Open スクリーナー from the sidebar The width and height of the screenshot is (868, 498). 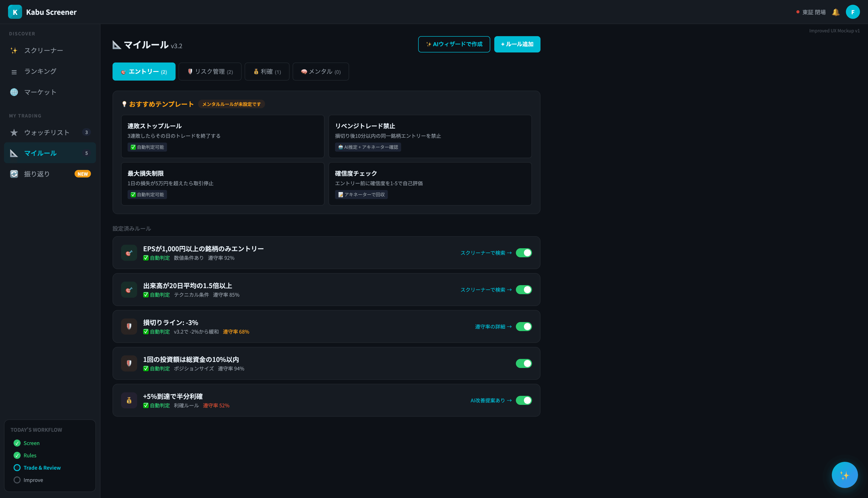pyautogui.click(x=43, y=51)
